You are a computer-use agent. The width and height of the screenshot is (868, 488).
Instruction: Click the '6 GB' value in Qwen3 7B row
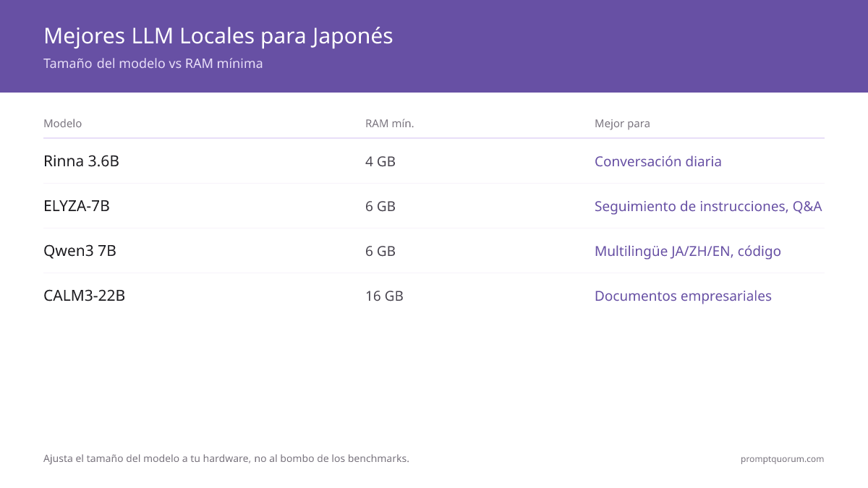tap(380, 251)
